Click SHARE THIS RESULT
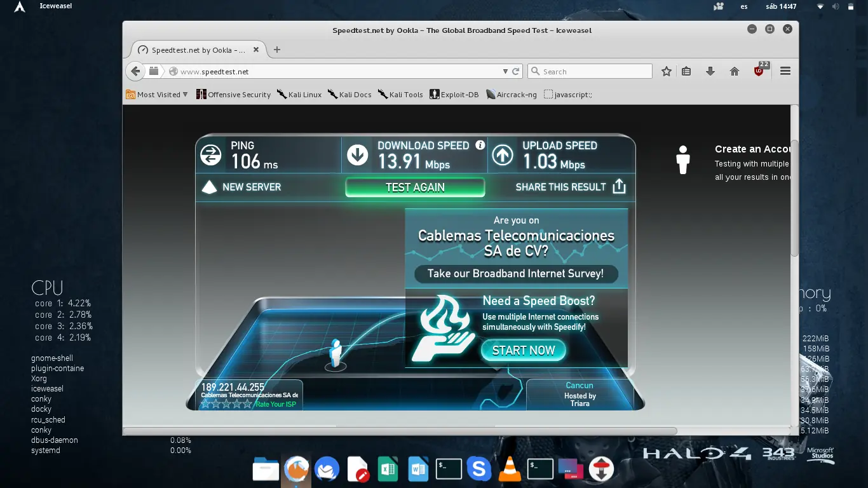 click(560, 187)
